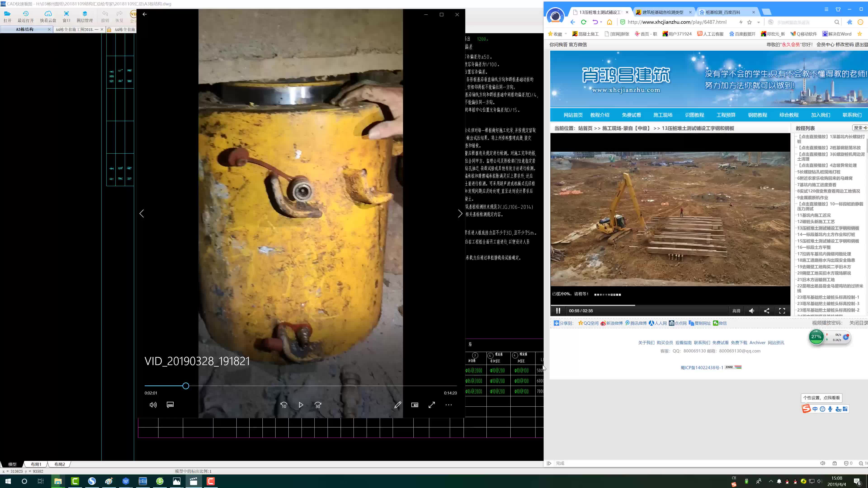This screenshot has width=868, height=488.
Task: Expand video to full screen in player
Action: (x=432, y=405)
